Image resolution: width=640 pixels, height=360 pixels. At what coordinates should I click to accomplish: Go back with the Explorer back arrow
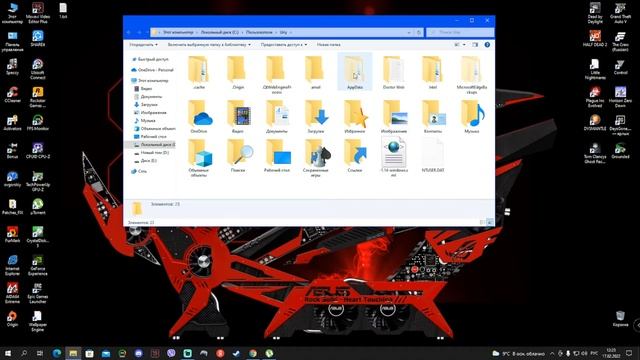point(129,32)
